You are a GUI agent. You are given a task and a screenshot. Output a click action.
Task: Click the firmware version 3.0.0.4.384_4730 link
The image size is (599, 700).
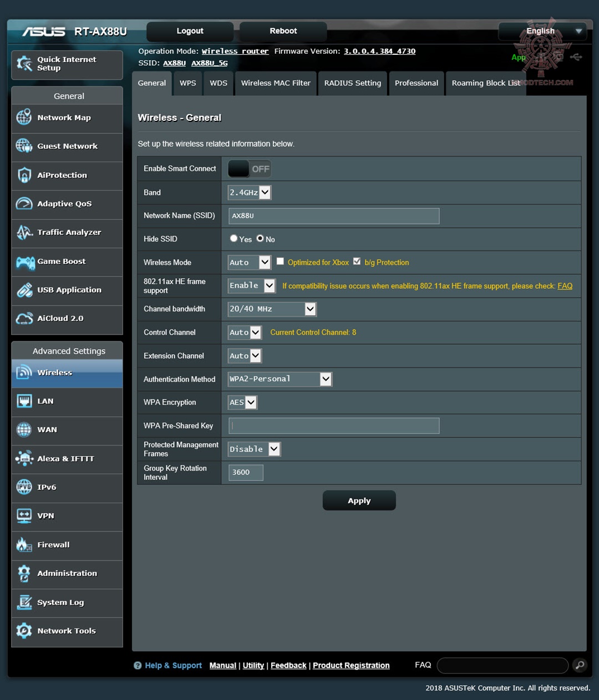[379, 51]
